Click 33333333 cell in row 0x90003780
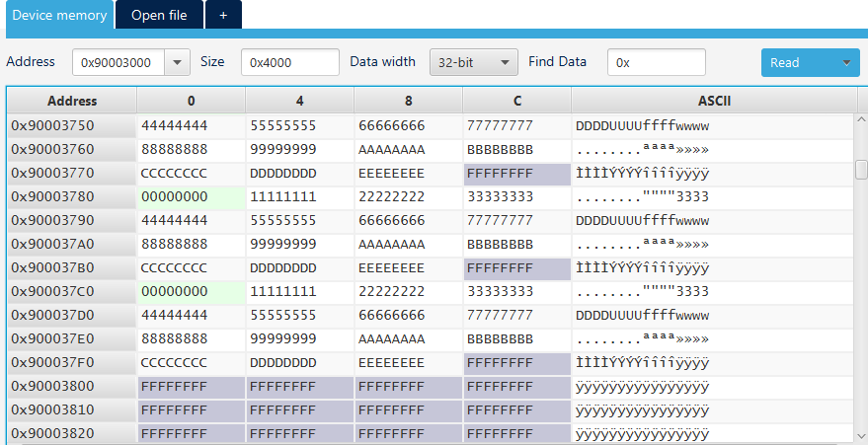The image size is (868, 445). click(517, 196)
